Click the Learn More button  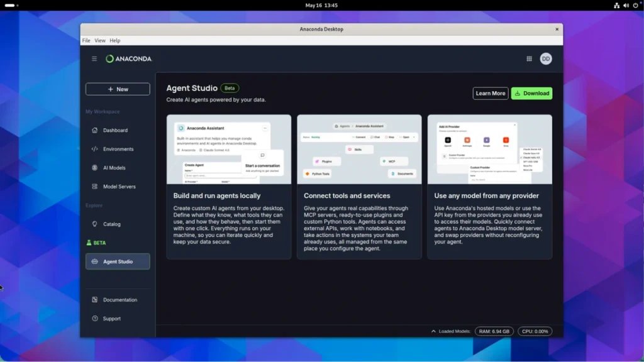tap(491, 94)
